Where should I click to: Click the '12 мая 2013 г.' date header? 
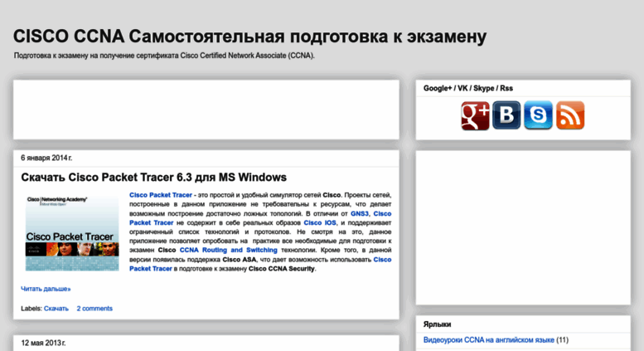point(43,343)
